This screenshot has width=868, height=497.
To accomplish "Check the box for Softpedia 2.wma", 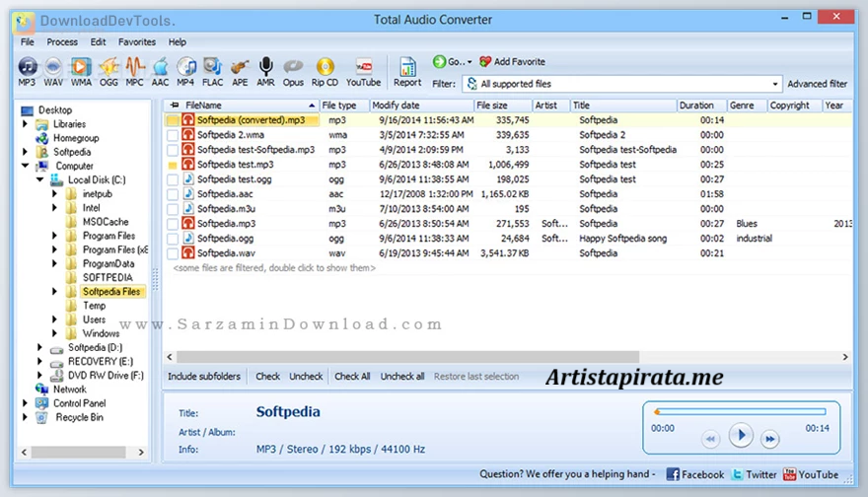I will point(173,135).
